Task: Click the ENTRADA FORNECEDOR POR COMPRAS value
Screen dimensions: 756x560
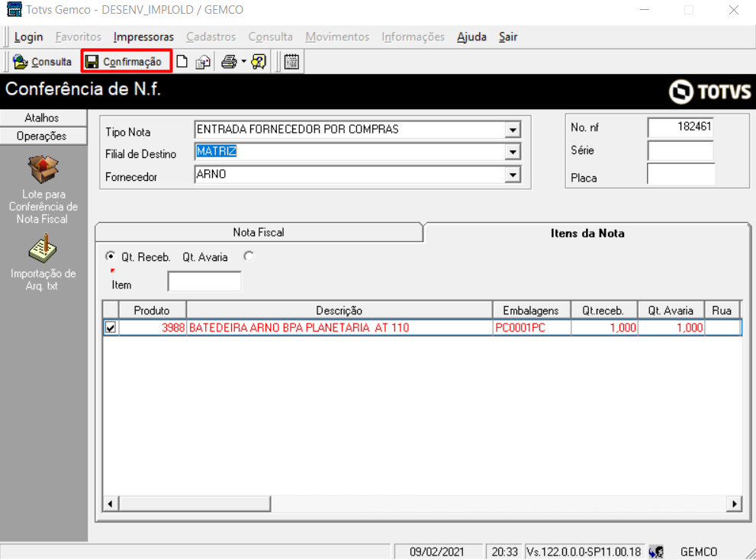Action: (298, 129)
